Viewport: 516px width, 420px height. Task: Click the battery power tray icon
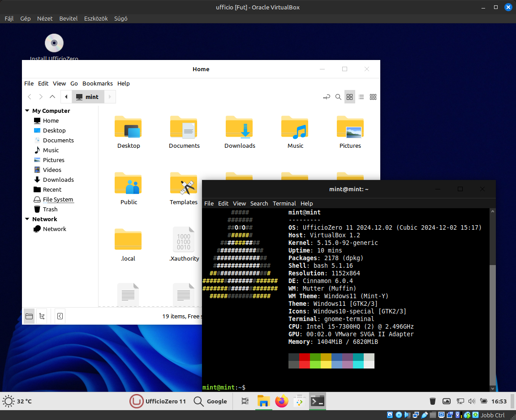(483, 401)
